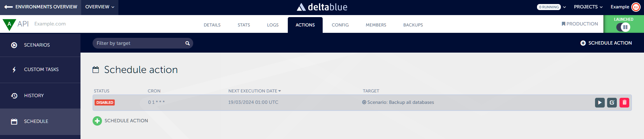The image size is (644, 139).
Task: Click the deltablue logo
Action: click(x=322, y=7)
